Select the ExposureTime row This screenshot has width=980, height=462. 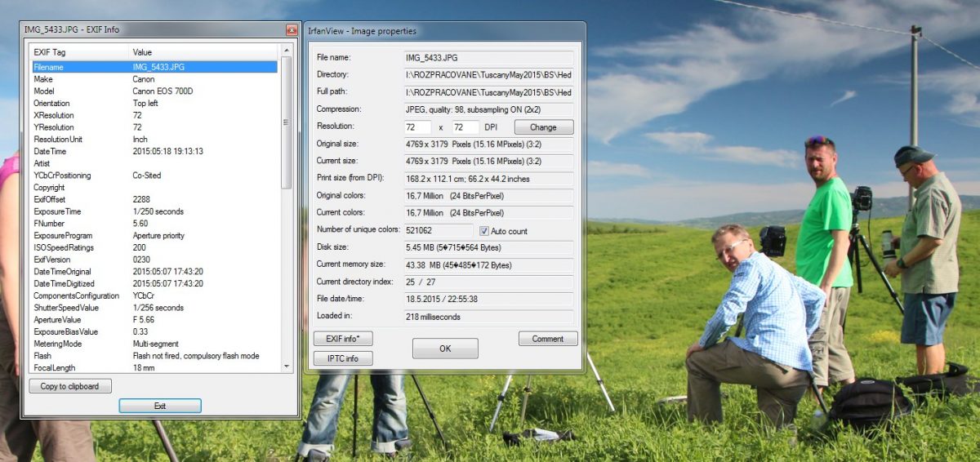(154, 211)
